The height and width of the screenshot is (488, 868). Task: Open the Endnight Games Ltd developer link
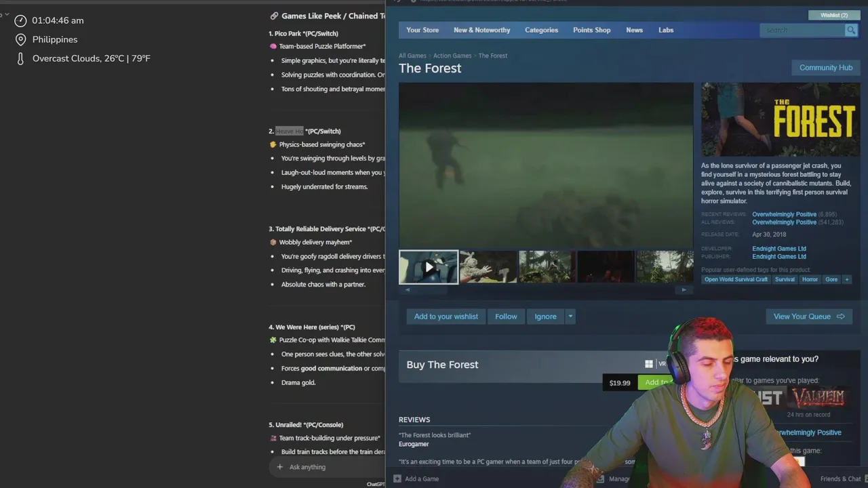(779, 249)
